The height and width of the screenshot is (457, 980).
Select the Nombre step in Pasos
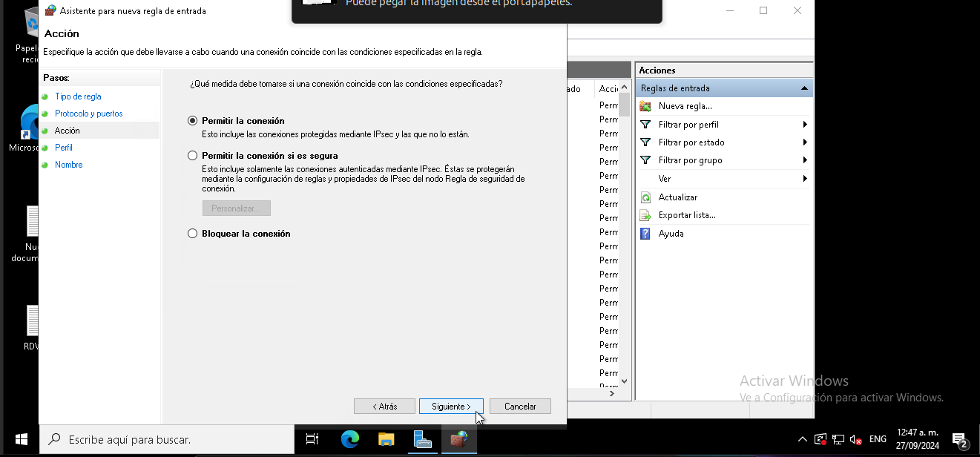coord(69,165)
